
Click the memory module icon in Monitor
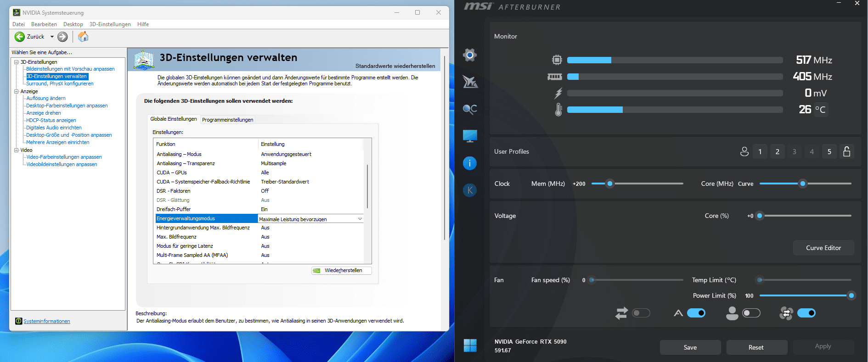[555, 77]
